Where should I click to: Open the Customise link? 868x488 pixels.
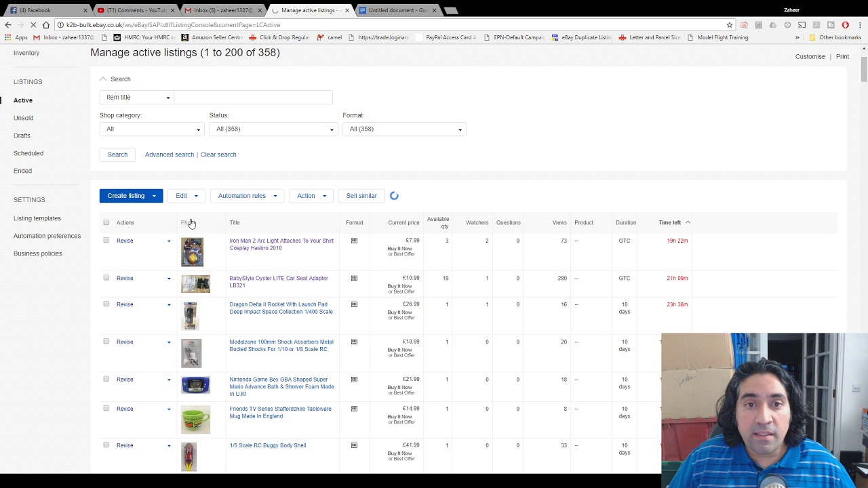point(810,57)
